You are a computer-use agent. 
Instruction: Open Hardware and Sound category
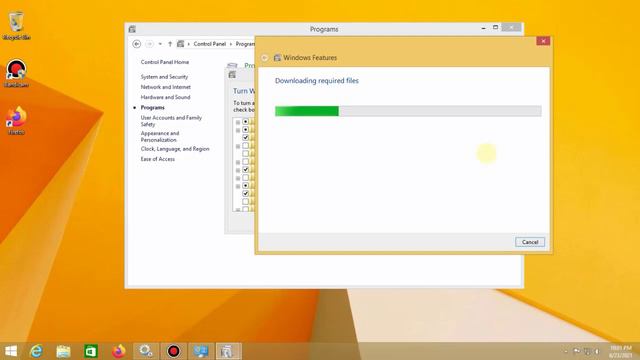coord(165,97)
